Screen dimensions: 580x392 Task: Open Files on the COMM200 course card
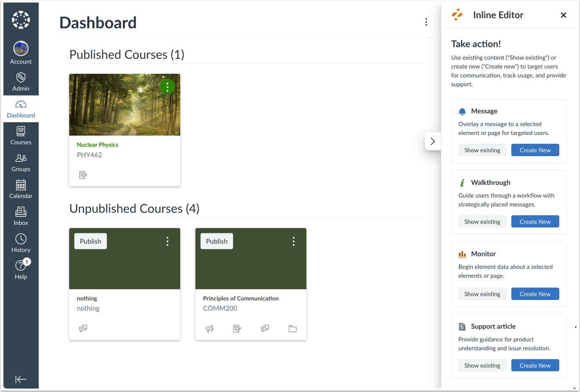coord(293,329)
